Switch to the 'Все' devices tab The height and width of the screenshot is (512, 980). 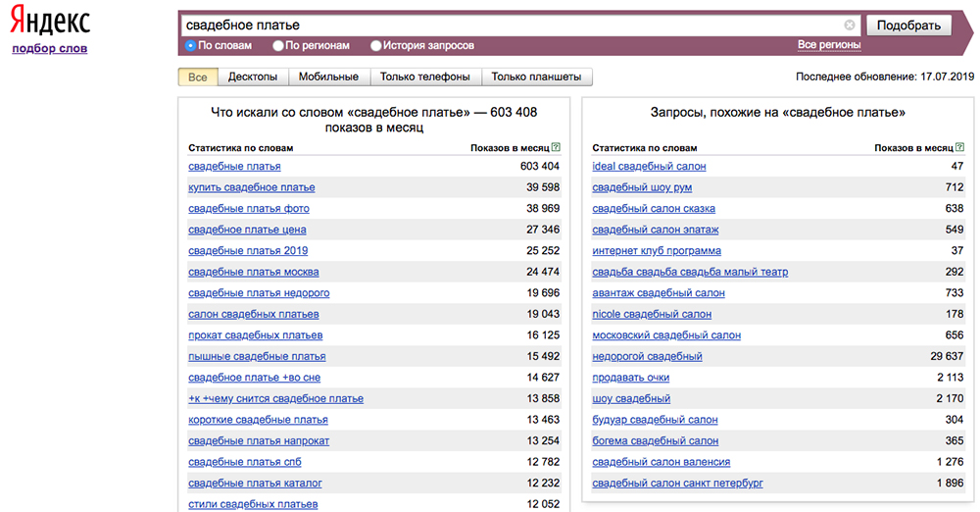point(198,77)
